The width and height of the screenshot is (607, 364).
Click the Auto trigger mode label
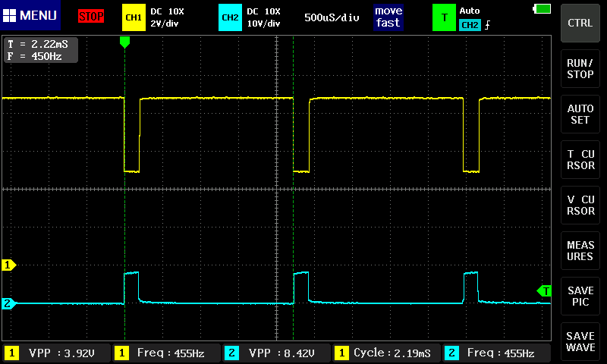tap(470, 11)
